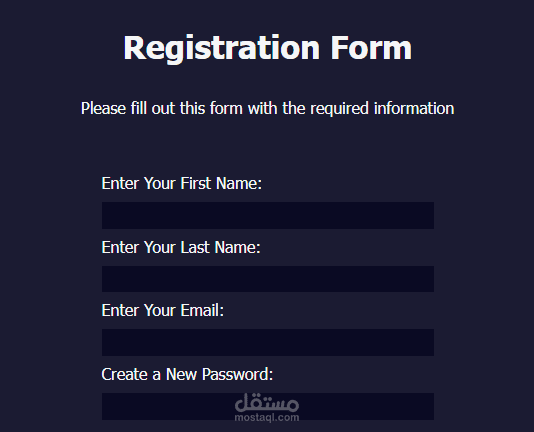Click the word "Password" in the label

[x=237, y=374]
